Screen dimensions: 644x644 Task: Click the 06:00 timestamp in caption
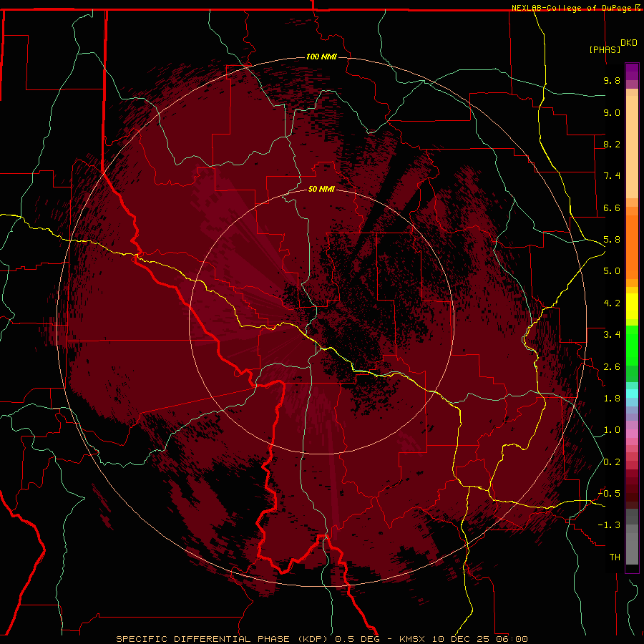(512, 639)
